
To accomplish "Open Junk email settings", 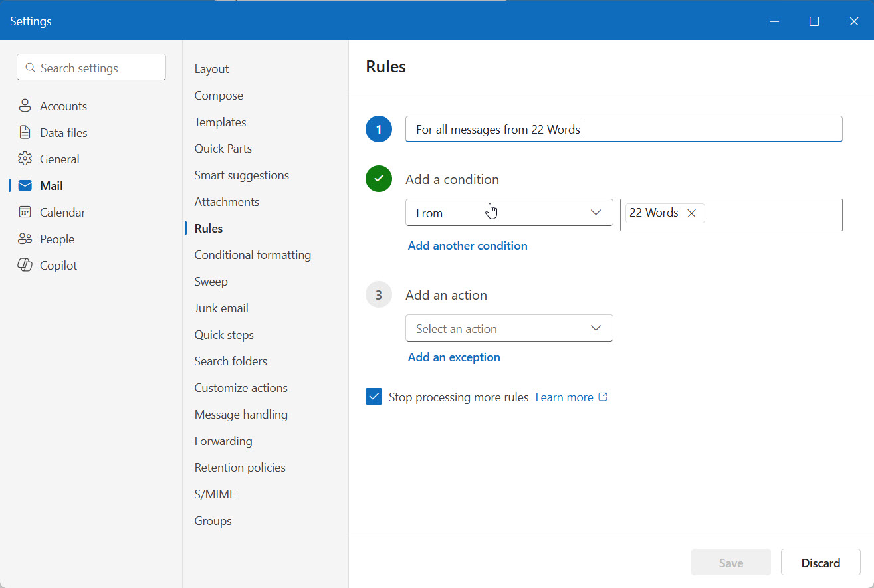I will [x=221, y=308].
